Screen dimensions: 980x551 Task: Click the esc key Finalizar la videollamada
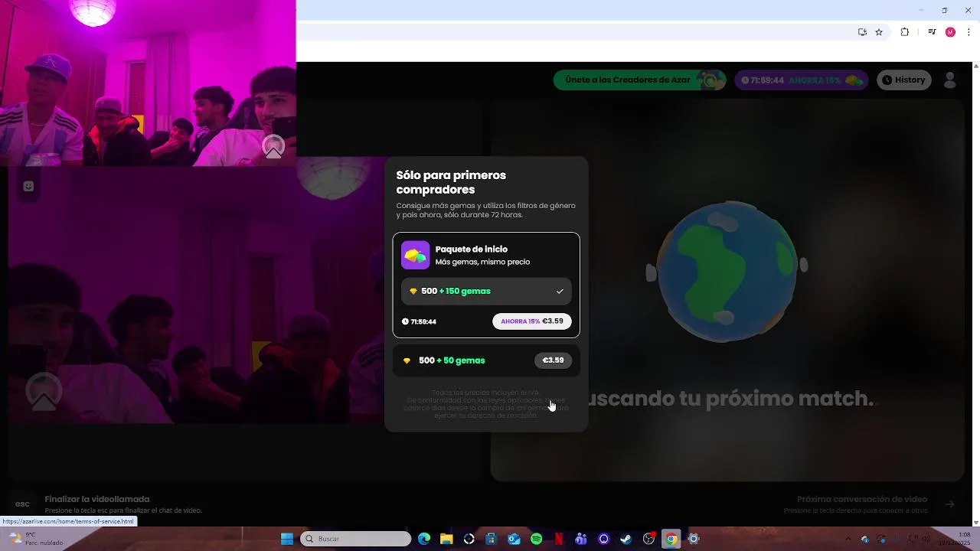(22, 504)
